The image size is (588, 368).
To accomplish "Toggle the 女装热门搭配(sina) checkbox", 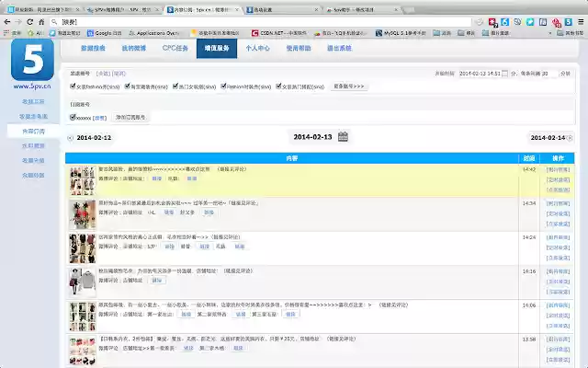I will pos(278,86).
